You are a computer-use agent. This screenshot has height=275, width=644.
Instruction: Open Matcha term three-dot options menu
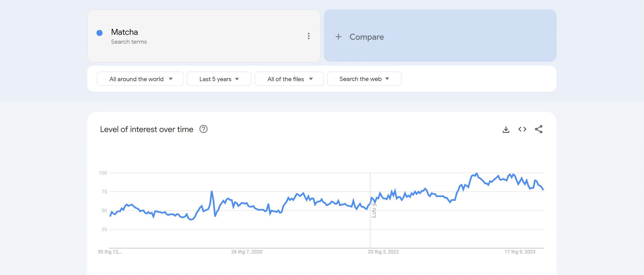(309, 36)
